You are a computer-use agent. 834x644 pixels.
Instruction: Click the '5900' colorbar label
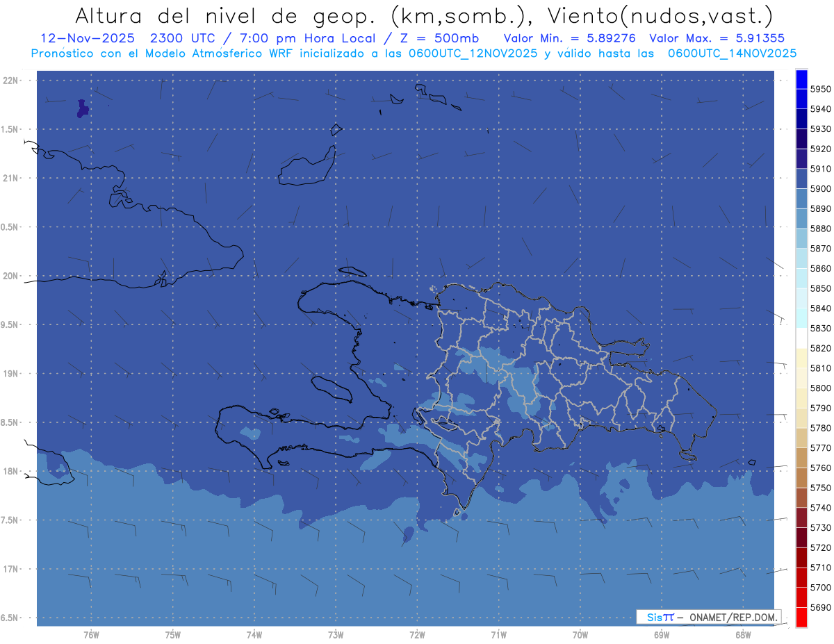point(821,189)
